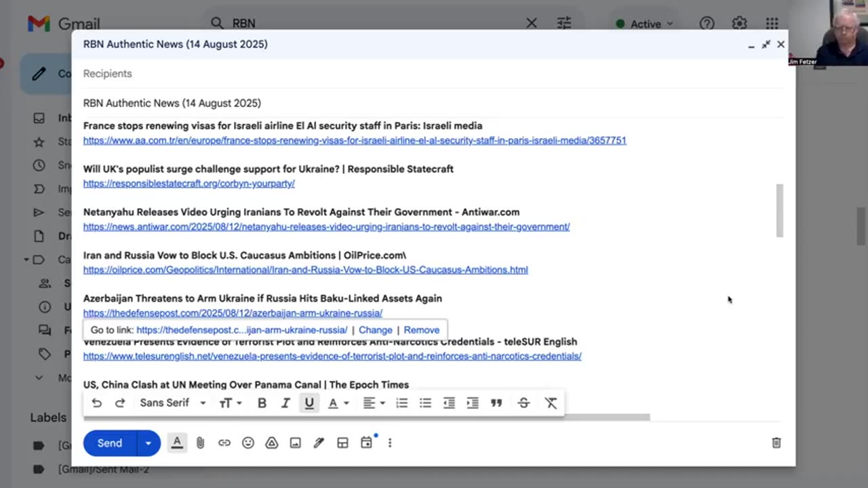Insert a signature with the pen icon

click(319, 443)
